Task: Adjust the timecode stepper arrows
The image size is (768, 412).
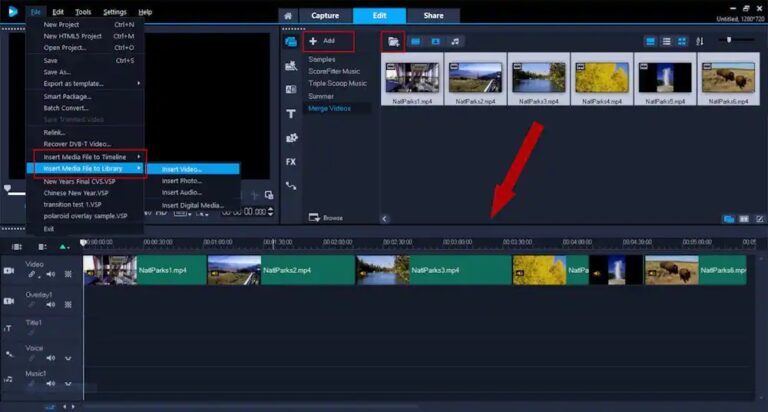Action: 271,212
